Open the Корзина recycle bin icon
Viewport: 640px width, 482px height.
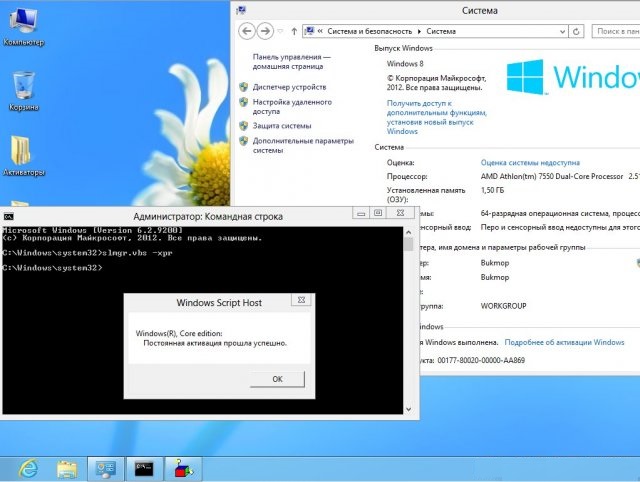[x=23, y=91]
